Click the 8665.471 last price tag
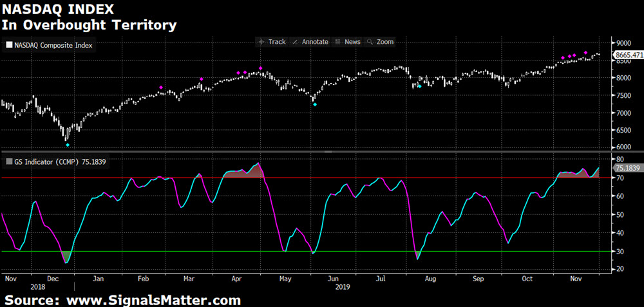Screen dimensions: 644x307 tap(628, 54)
